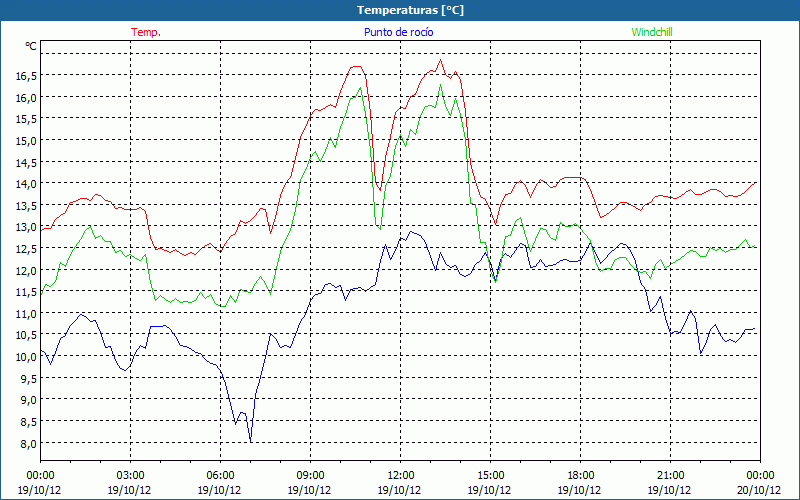Click the 15:00 time label on x-axis

pyautogui.click(x=490, y=476)
